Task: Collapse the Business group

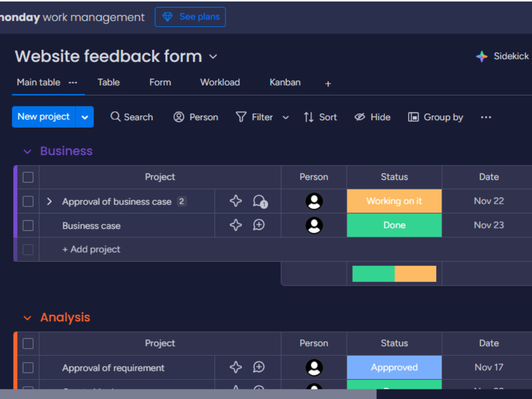Action: pos(28,151)
